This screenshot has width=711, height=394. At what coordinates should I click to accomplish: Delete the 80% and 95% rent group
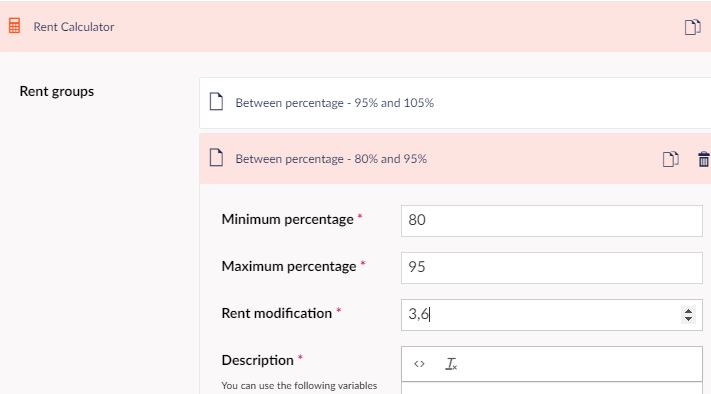[x=703, y=159]
